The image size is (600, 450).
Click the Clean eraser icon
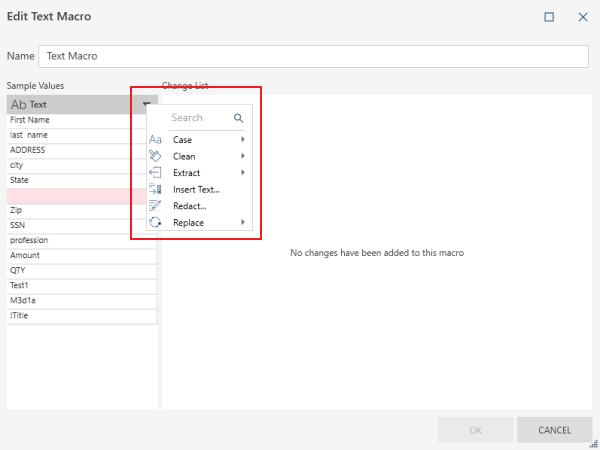click(155, 156)
